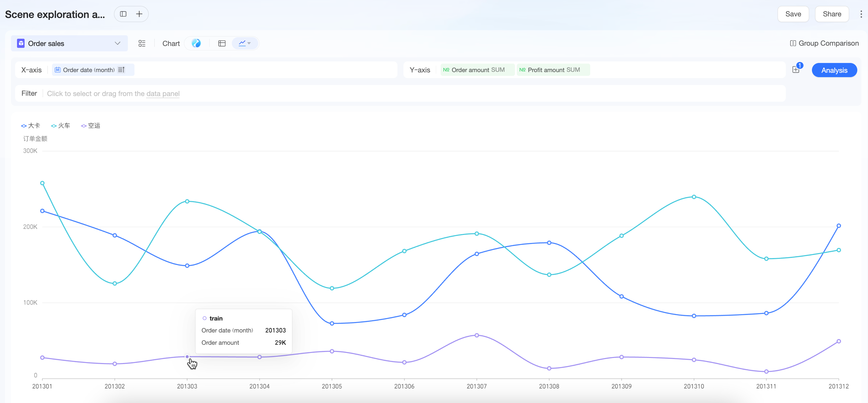This screenshot has width=868, height=403.
Task: Toggle 大卡 series in the legend
Action: pos(30,126)
